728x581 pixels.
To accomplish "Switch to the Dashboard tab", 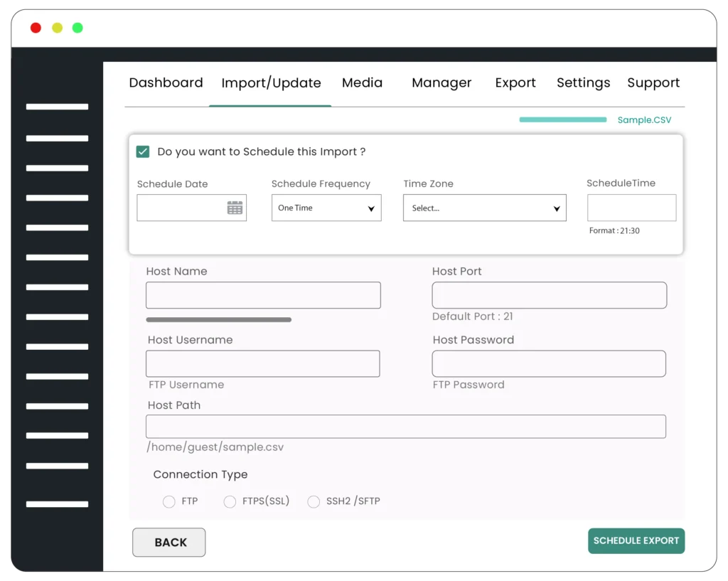I will (x=166, y=82).
